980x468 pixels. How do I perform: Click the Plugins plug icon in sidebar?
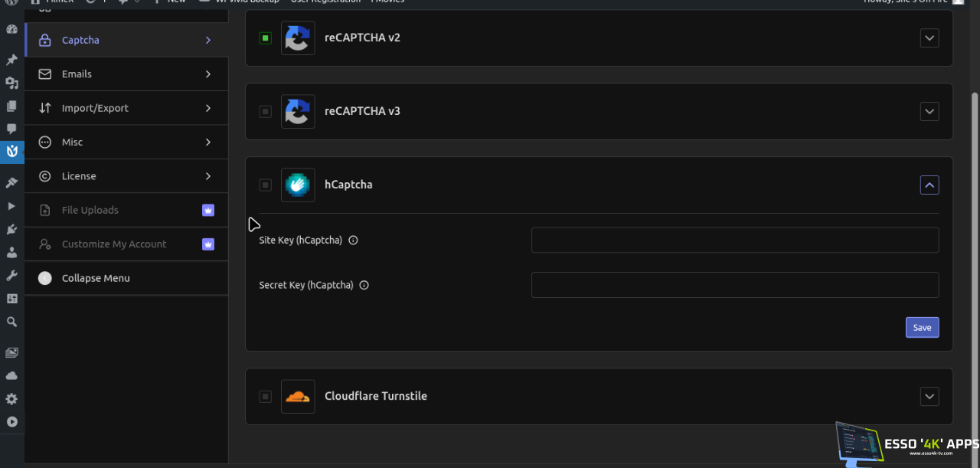[11, 229]
